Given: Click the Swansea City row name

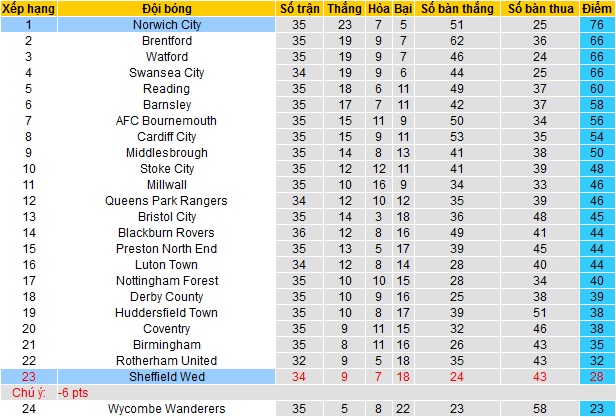Looking at the screenshot, I should (x=166, y=73).
